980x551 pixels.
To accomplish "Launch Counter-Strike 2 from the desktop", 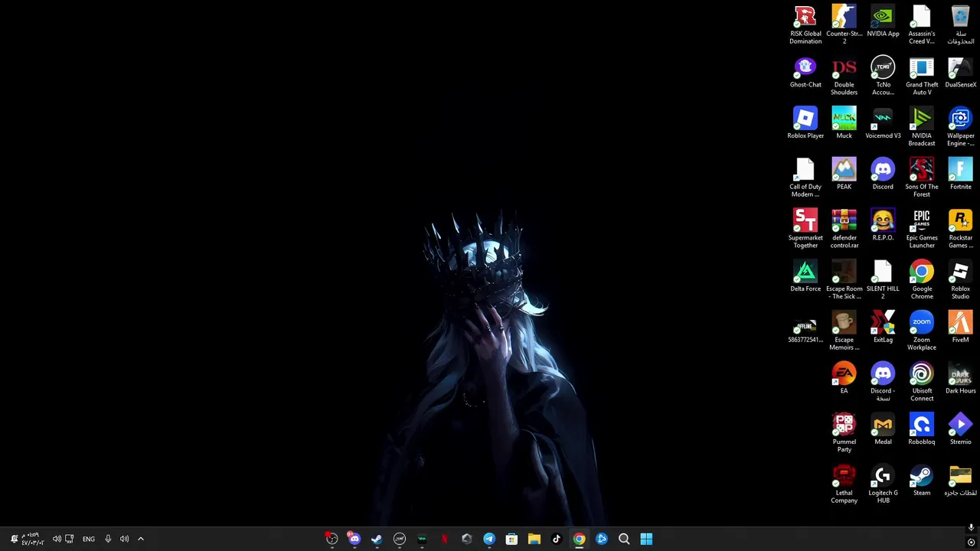I will click(844, 25).
